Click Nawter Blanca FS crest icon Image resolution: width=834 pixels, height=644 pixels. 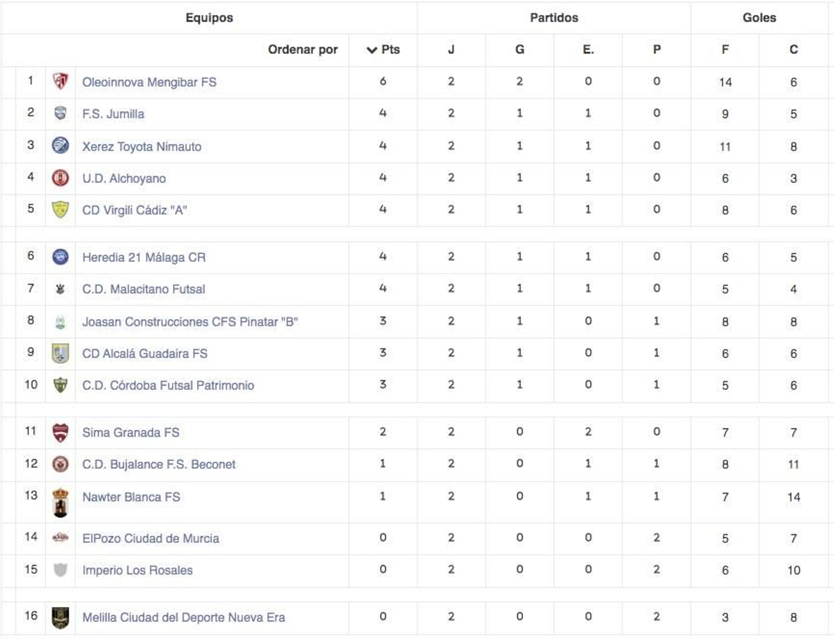click(60, 502)
